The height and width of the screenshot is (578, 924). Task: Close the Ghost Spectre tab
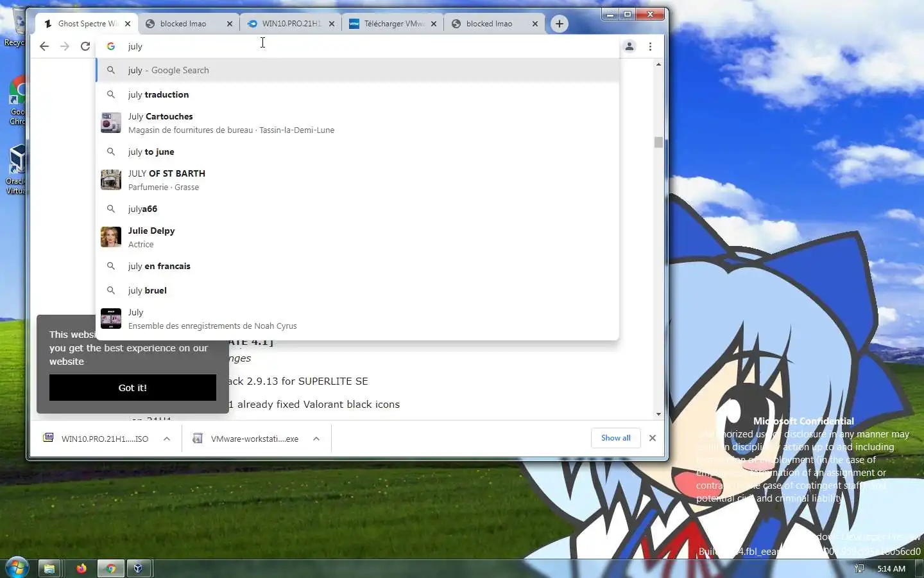(128, 24)
